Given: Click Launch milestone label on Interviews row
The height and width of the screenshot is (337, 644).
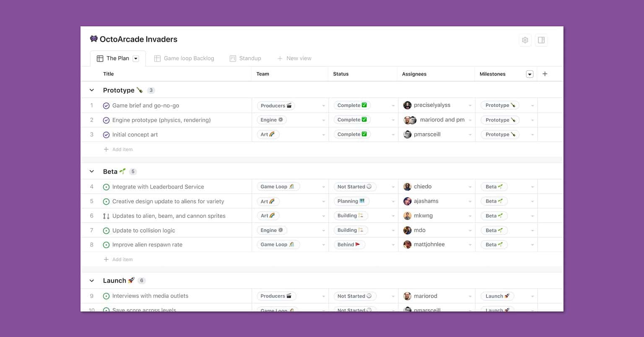Looking at the screenshot, I should [497, 296].
